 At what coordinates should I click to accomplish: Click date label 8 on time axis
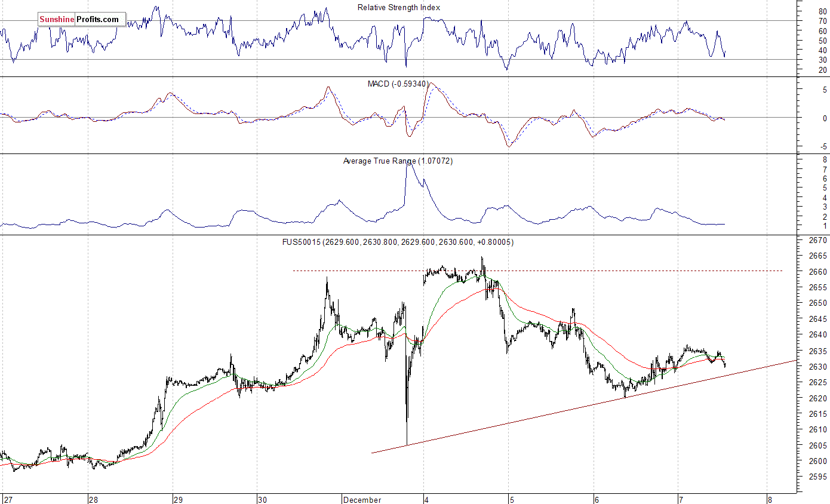770,499
